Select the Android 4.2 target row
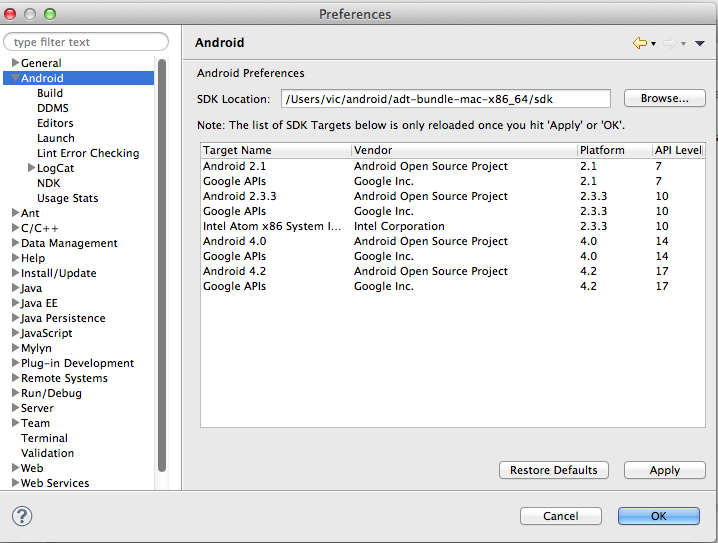Screen dimensions: 718x543 coord(452,271)
